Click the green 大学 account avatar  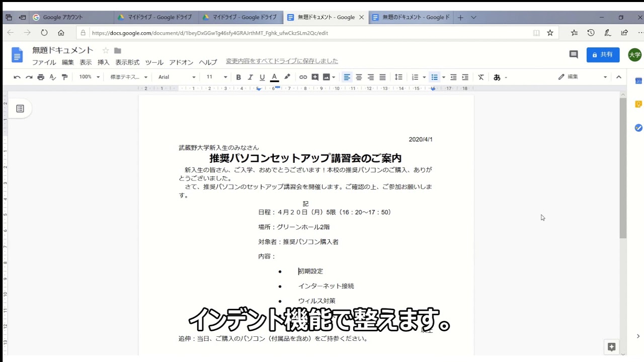(x=635, y=55)
